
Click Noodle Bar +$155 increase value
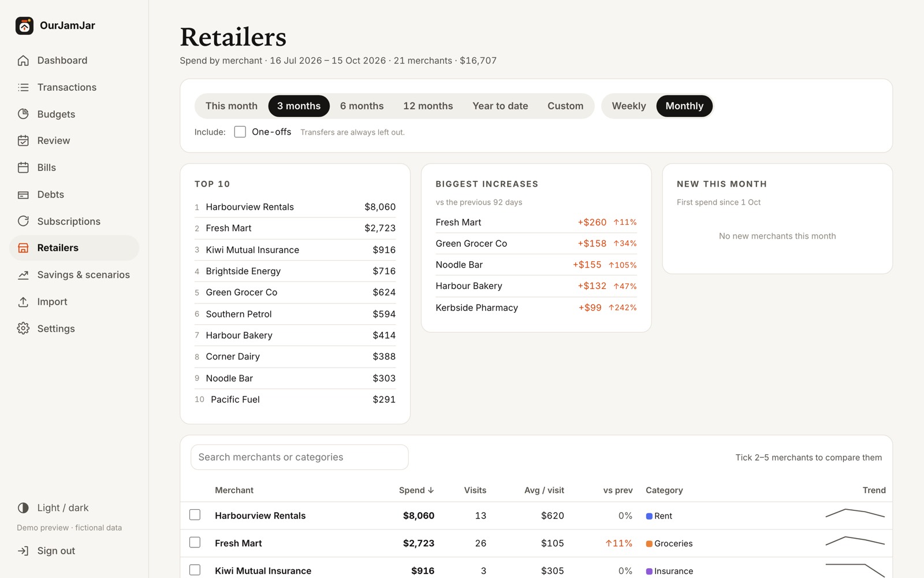587,265
